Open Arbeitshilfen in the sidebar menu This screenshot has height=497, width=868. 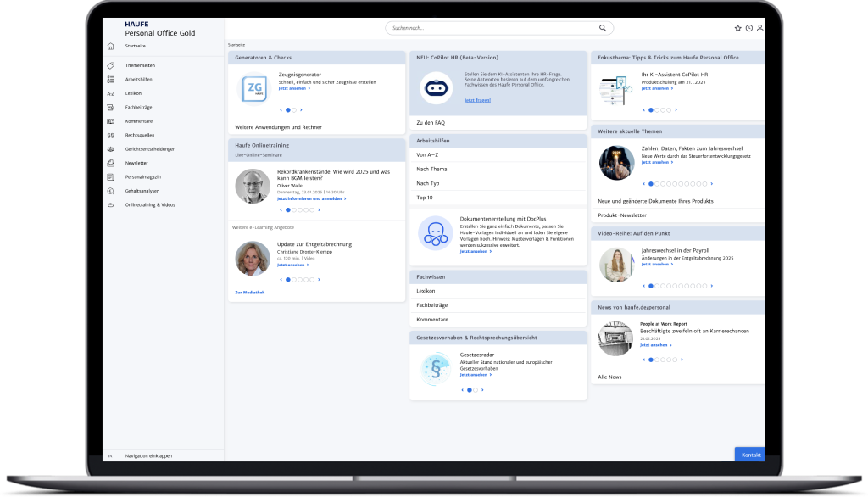[138, 79]
